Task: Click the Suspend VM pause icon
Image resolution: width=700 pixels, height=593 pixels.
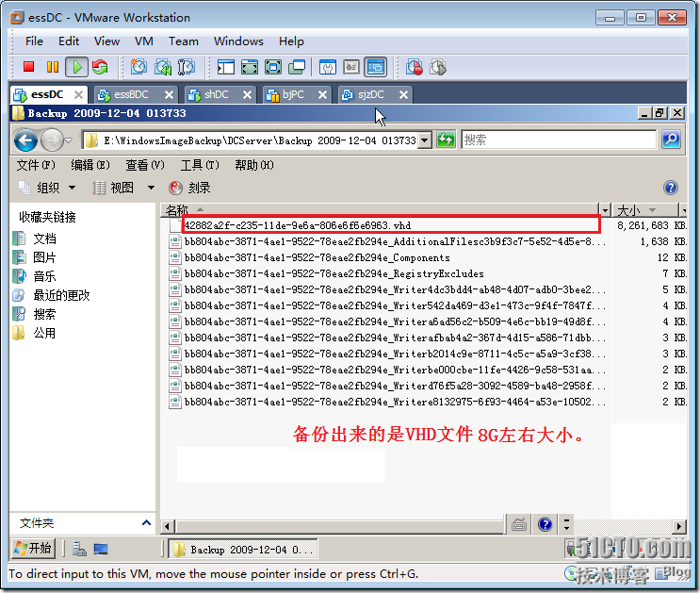Action: 53,67
